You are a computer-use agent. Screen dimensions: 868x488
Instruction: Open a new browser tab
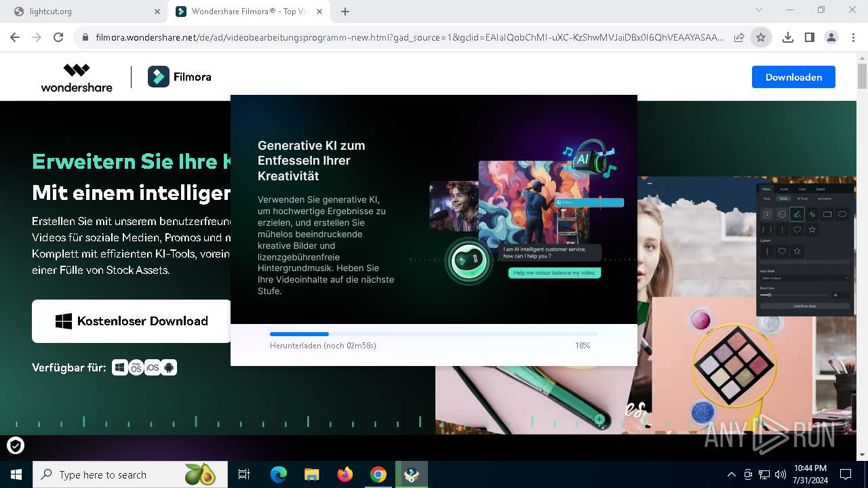(345, 12)
